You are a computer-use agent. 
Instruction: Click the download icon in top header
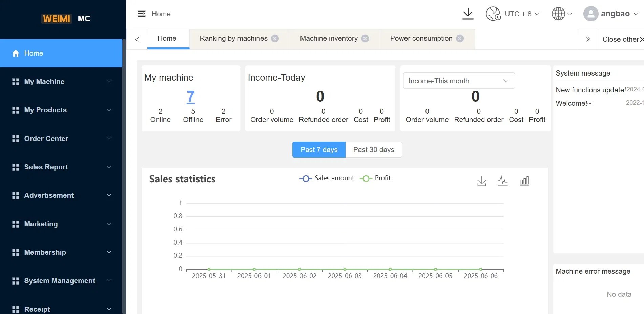tap(468, 14)
